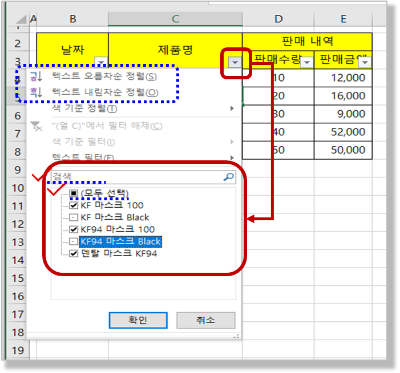Click the magnifier icon in search box

[229, 177]
